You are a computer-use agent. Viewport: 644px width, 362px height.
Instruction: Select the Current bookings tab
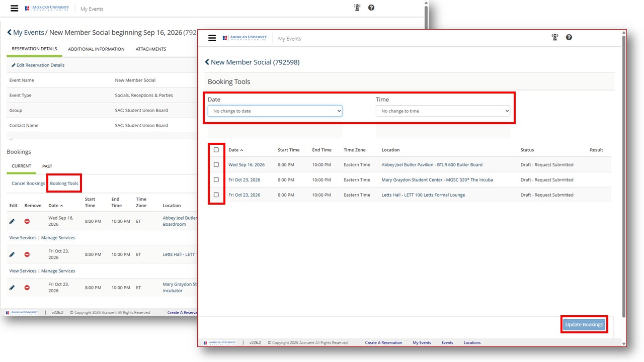(22, 166)
